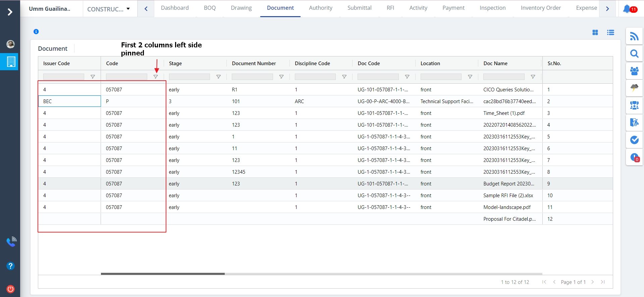
Task: Go to the Drawing tab
Action: (x=241, y=8)
